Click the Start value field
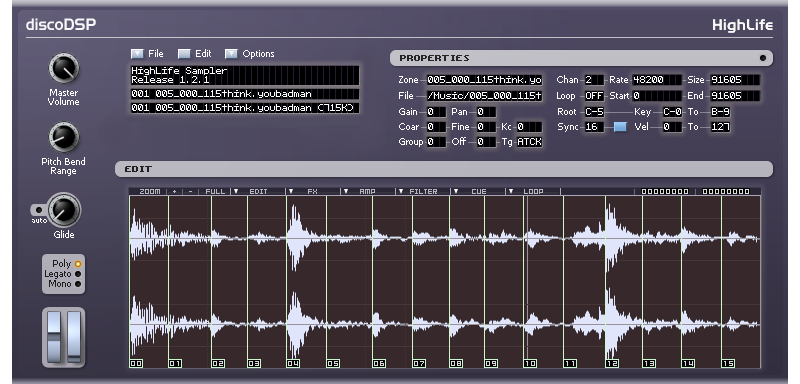The height and width of the screenshot is (384, 800). click(x=657, y=96)
